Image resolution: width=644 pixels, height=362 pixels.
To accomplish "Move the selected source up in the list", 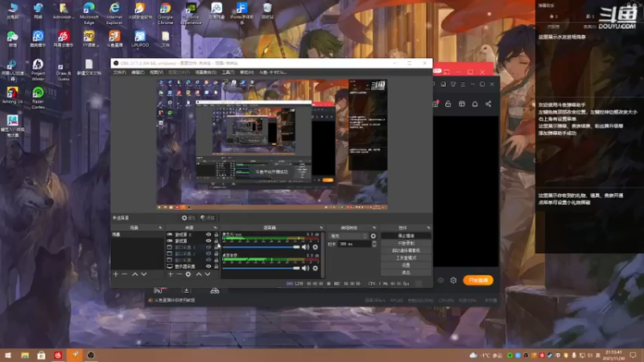I will [199, 274].
